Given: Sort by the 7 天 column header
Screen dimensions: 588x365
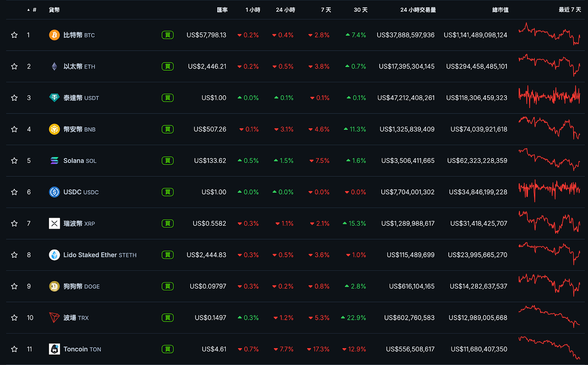Looking at the screenshot, I should [x=326, y=10].
